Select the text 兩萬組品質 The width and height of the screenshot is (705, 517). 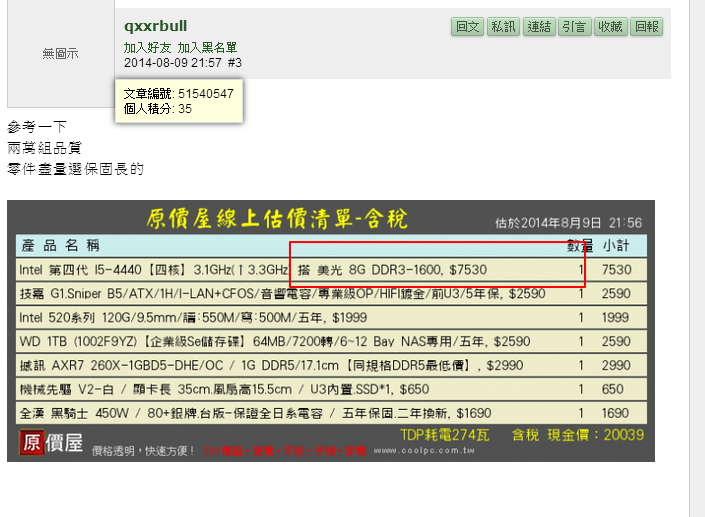pos(45,147)
